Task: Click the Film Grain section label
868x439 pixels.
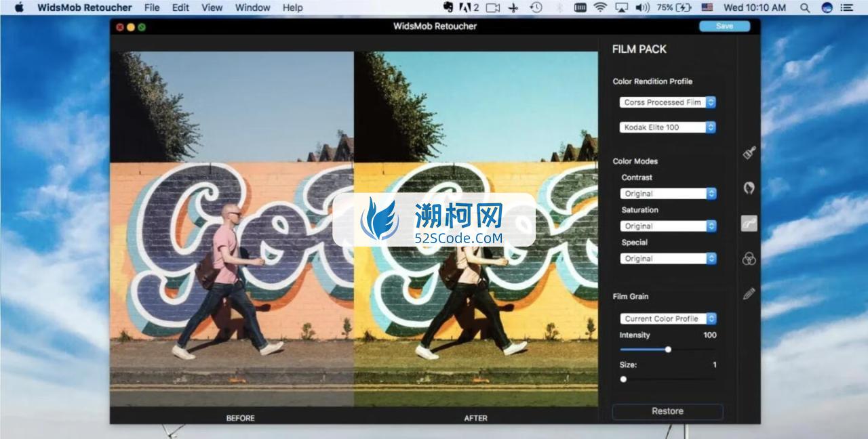Action: click(x=630, y=296)
